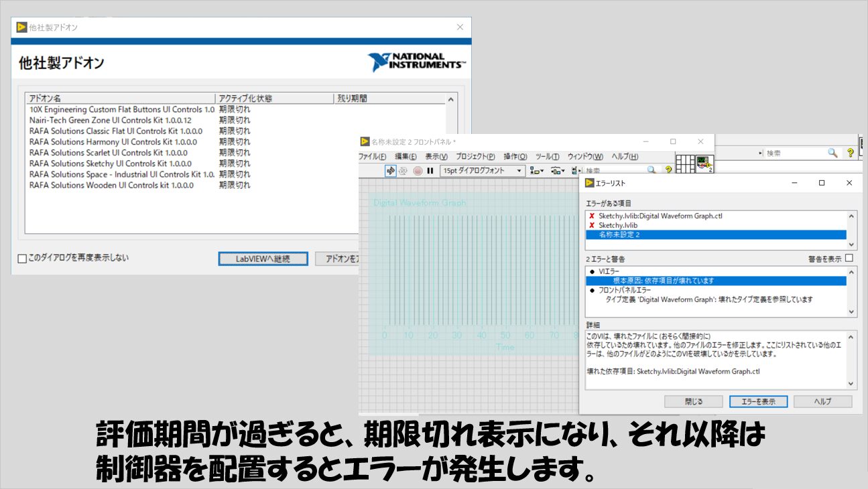Image resolution: width=868 pixels, height=489 pixels.
Task: Open the 編集(E) menu
Action: click(x=406, y=156)
